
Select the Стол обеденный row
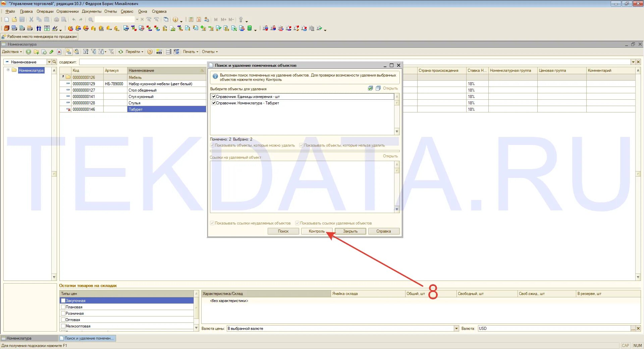(133, 90)
